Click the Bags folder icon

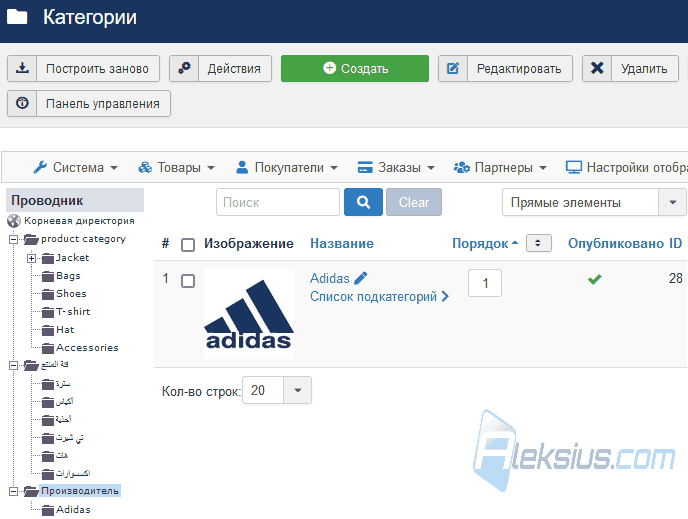(48, 276)
